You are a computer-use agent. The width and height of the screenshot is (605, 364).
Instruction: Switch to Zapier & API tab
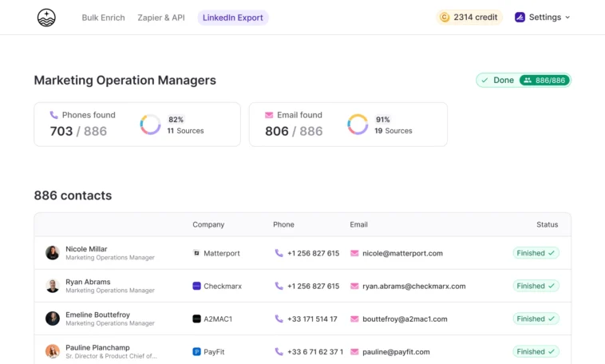[x=160, y=18]
